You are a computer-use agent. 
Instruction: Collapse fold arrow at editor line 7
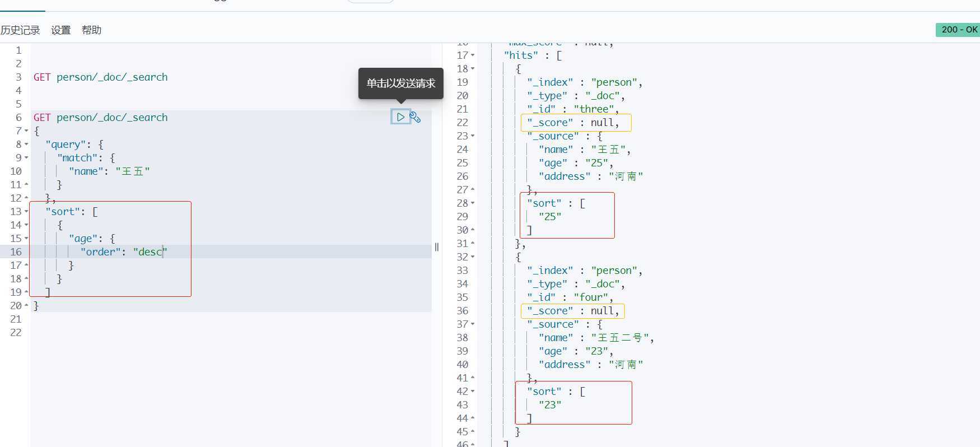coord(26,131)
